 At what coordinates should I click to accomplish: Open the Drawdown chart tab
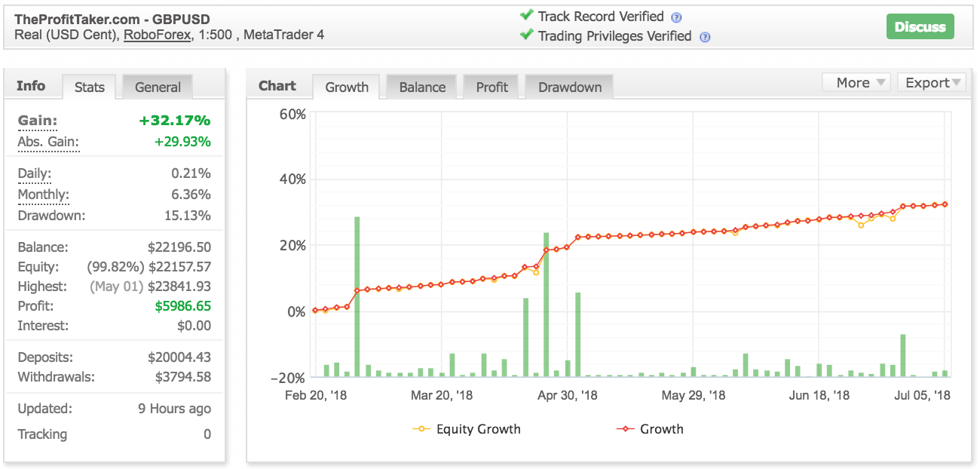point(570,87)
